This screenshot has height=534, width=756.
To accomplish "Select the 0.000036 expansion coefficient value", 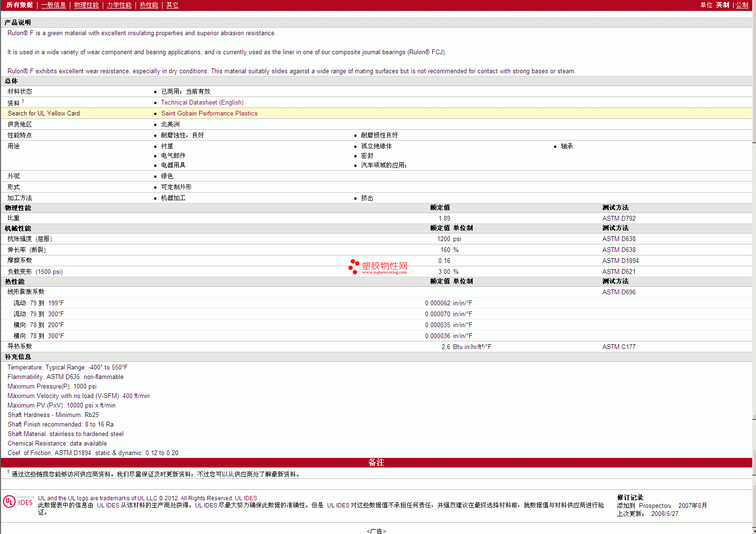I will coord(437,336).
